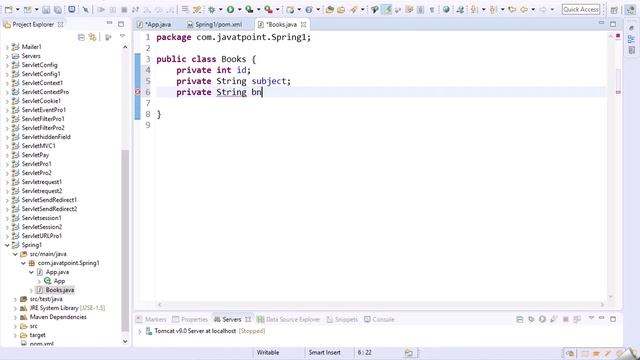Click the Open Perspective icon

[614, 9]
